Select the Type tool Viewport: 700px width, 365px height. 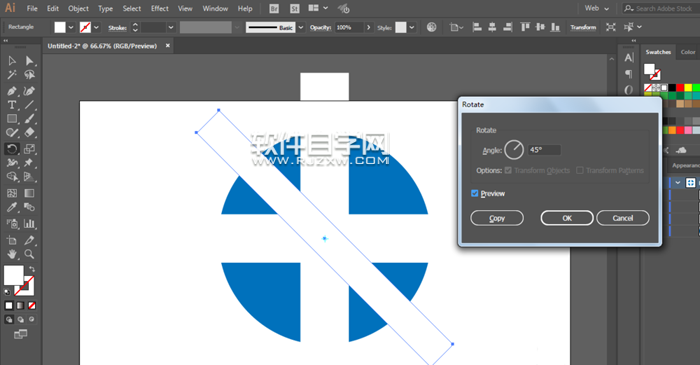[x=12, y=105]
